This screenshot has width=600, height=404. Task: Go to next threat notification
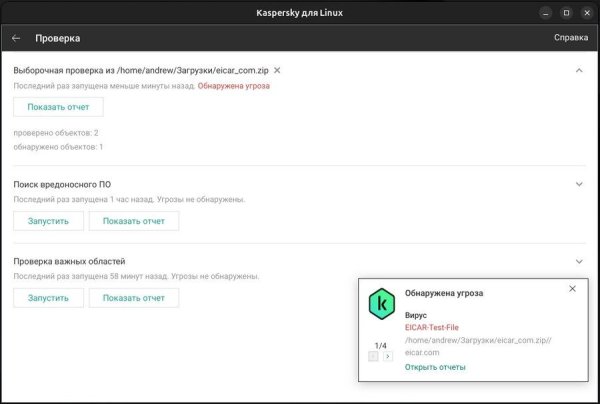click(x=388, y=356)
